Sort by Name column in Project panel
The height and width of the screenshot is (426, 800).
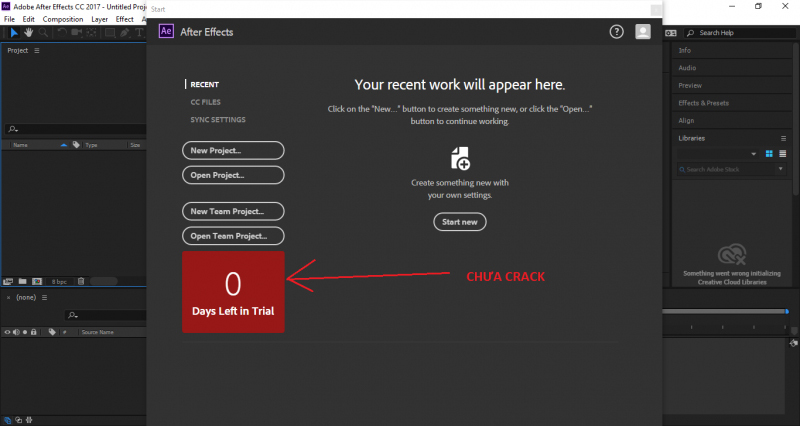[20, 145]
